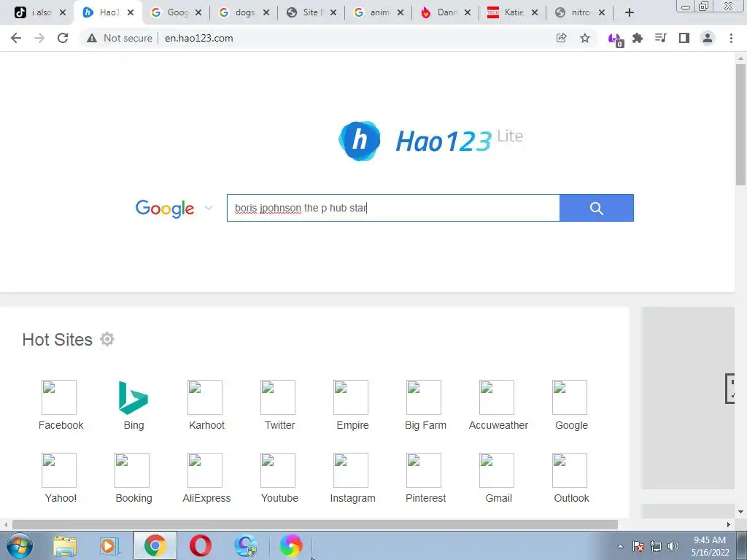Viewport: 747px width, 560px height.
Task: Click the blue search magnifier button
Action: [597, 208]
